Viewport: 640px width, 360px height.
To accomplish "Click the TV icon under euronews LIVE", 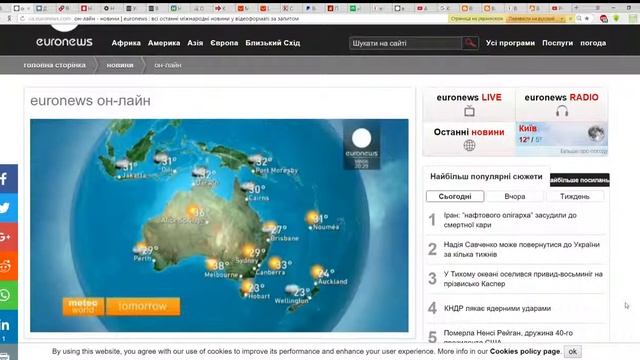I will 469,111.
